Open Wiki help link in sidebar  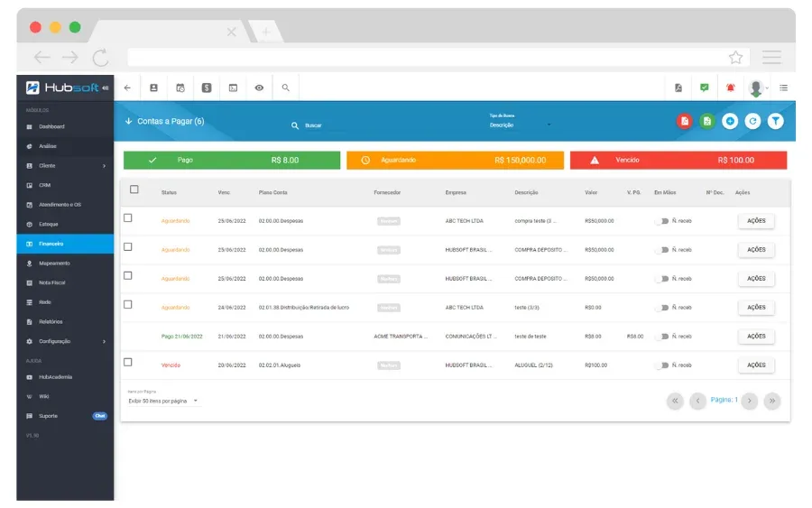coord(65,397)
